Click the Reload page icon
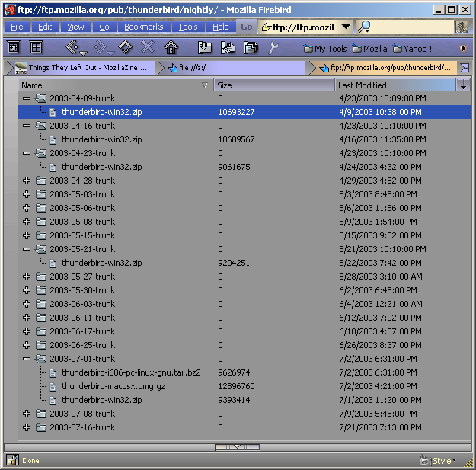This screenshot has width=476, height=470. click(125, 48)
